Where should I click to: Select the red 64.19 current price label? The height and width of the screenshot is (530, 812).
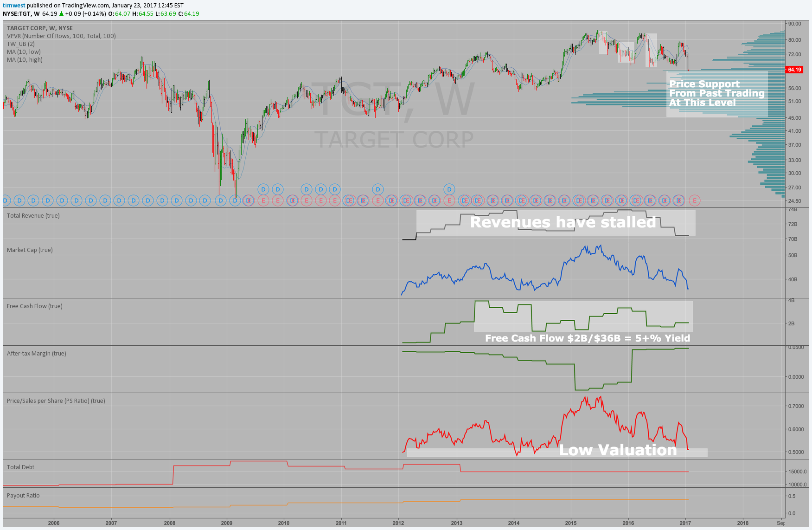(x=794, y=70)
